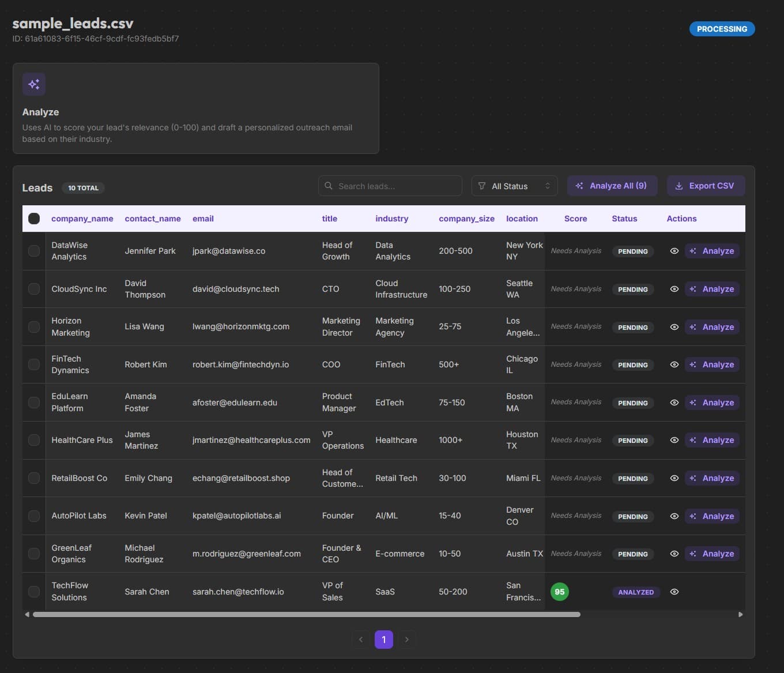View details for DataWise Analytics lead
The image size is (784, 673).
coord(674,251)
